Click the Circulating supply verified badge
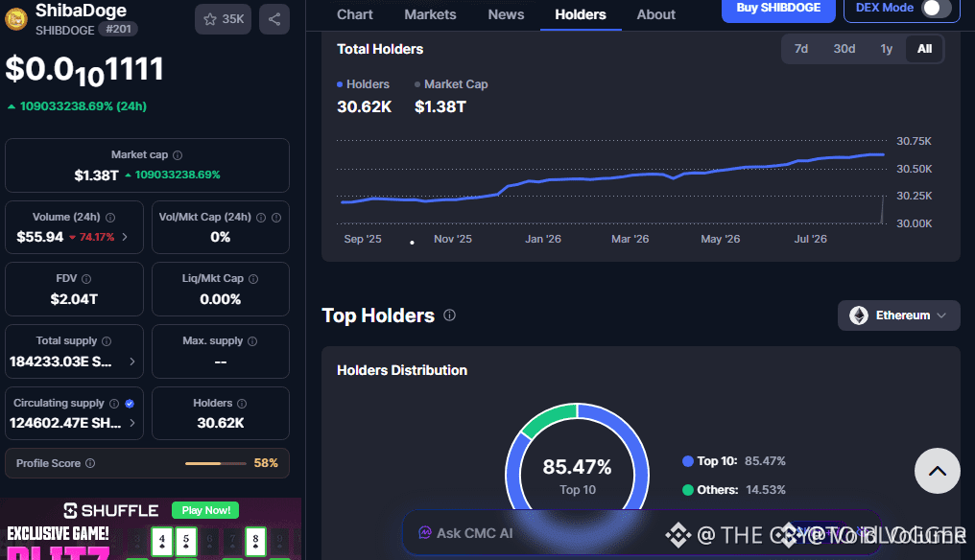 point(130,404)
